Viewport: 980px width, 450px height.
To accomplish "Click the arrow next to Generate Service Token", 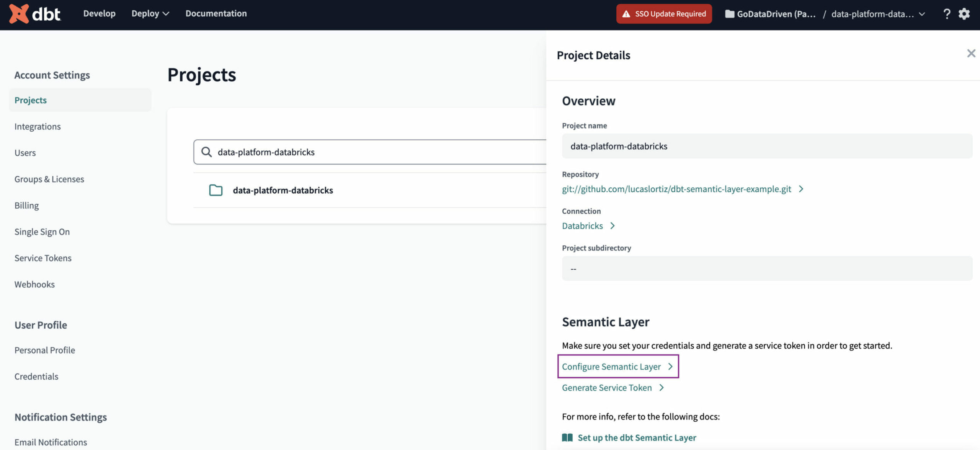I will [661, 388].
